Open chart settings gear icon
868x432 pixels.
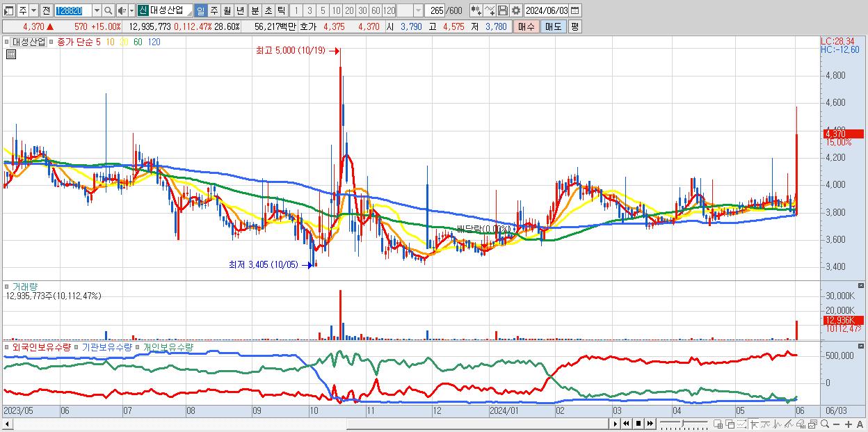(x=515, y=10)
